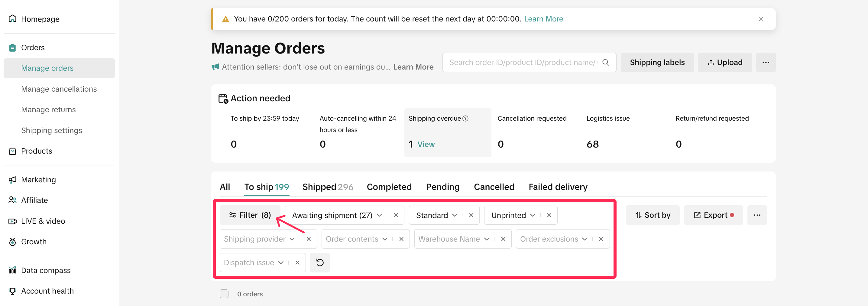Screen dimensions: 868x306
Task: Remove the Unprinted filter
Action: tap(549, 215)
